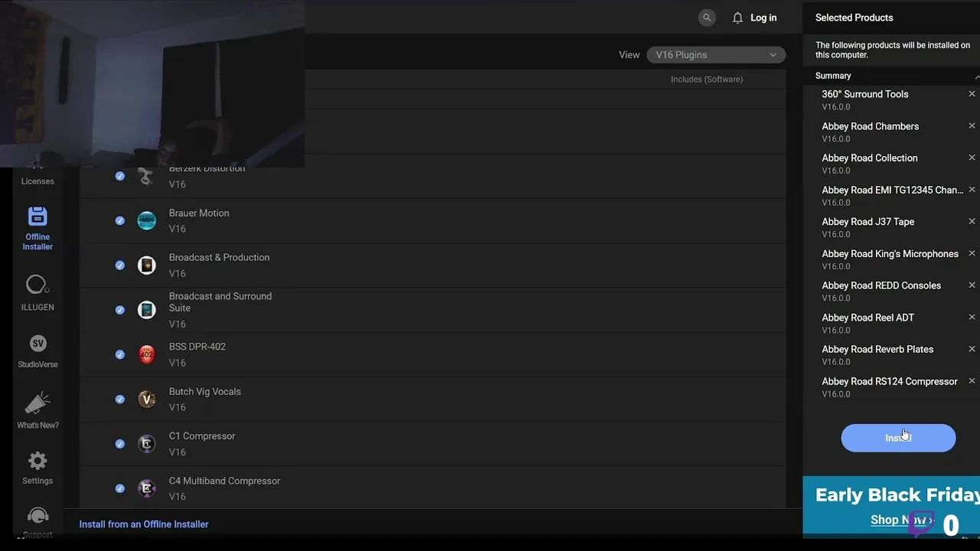This screenshot has height=551, width=980.
Task: Click the C1 Compressor plugin icon
Action: 146,444
